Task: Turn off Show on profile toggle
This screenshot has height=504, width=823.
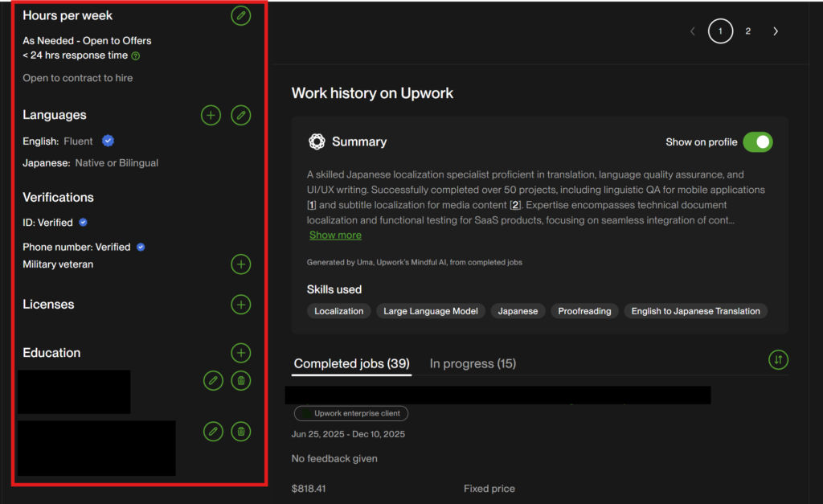Action: 757,142
